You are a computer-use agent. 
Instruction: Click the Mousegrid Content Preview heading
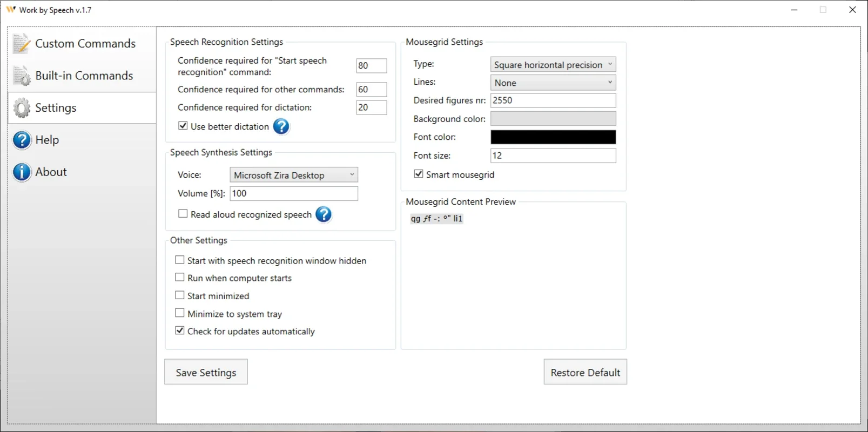point(461,202)
